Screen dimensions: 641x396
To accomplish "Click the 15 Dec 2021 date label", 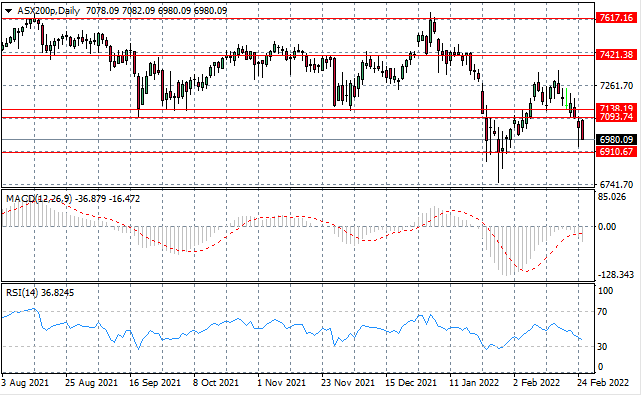I will (411, 383).
